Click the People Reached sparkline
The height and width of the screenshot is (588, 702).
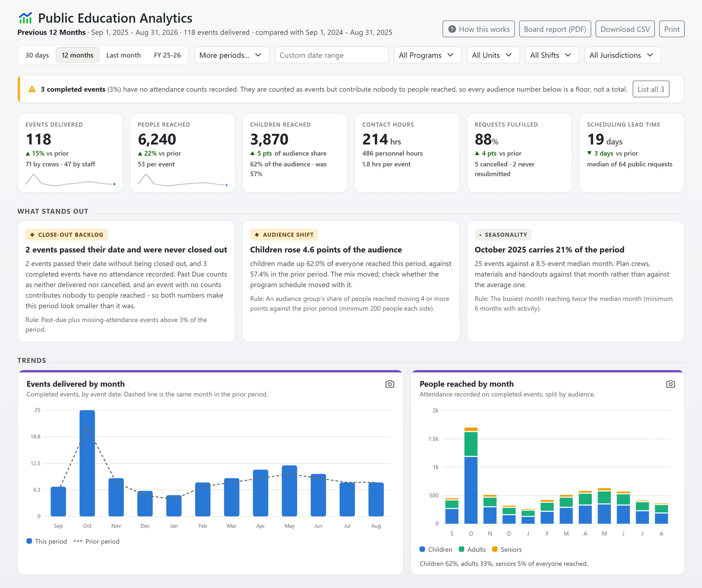(x=183, y=180)
